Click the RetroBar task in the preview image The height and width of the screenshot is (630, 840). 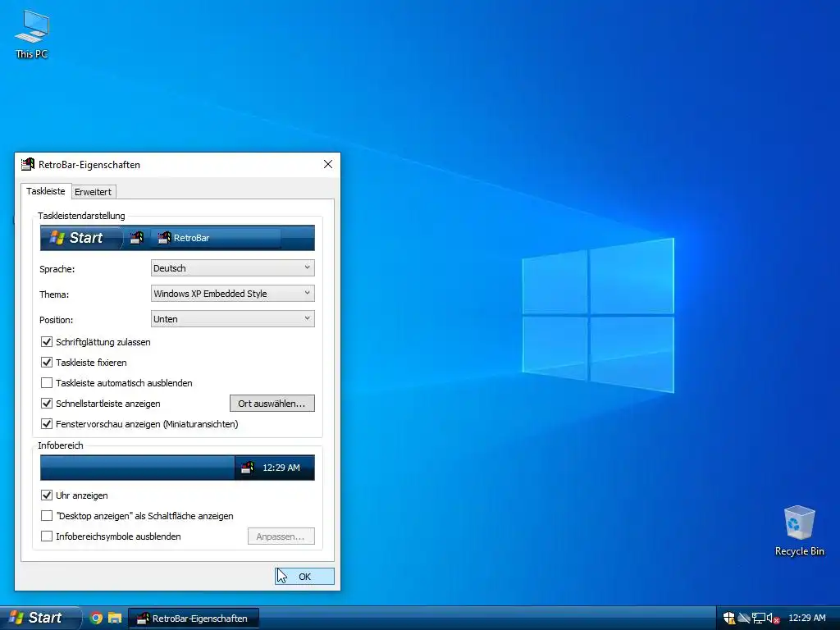tap(217, 238)
